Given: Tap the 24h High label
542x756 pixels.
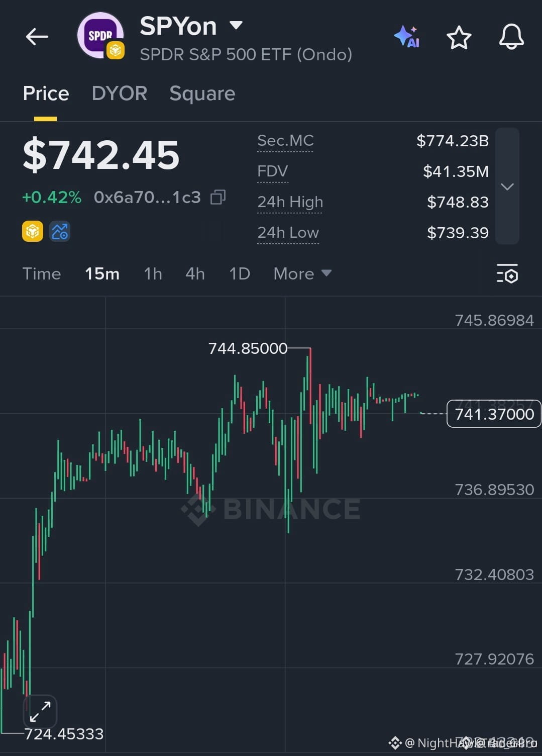Looking at the screenshot, I should 290,202.
